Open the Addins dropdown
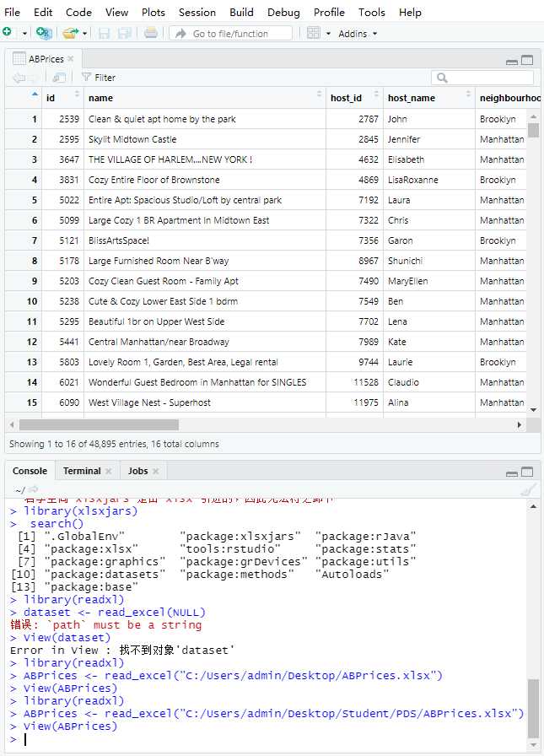544x756 pixels. (358, 34)
